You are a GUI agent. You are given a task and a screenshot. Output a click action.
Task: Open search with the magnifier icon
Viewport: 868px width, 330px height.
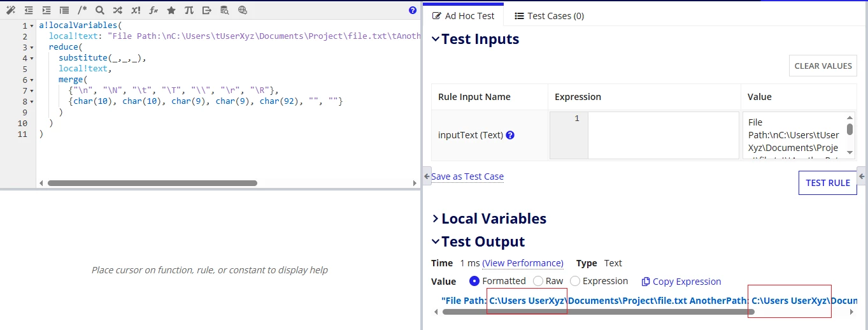pos(100,10)
